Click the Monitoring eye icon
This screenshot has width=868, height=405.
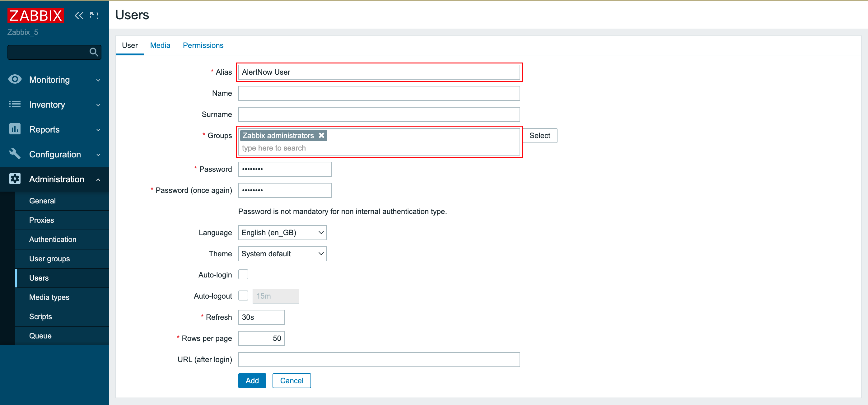point(15,80)
